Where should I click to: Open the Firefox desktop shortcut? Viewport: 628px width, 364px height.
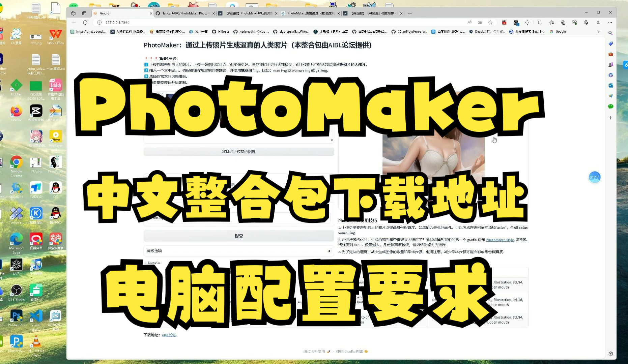pyautogui.click(x=16, y=114)
